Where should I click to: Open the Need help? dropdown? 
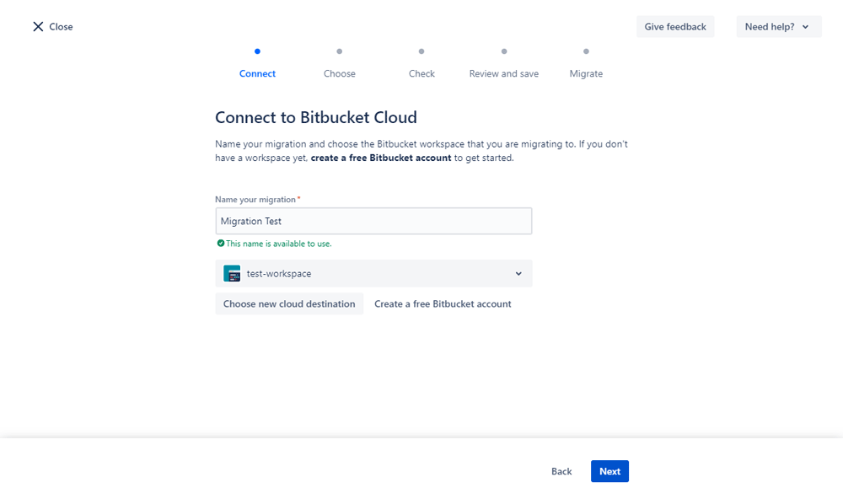779,27
